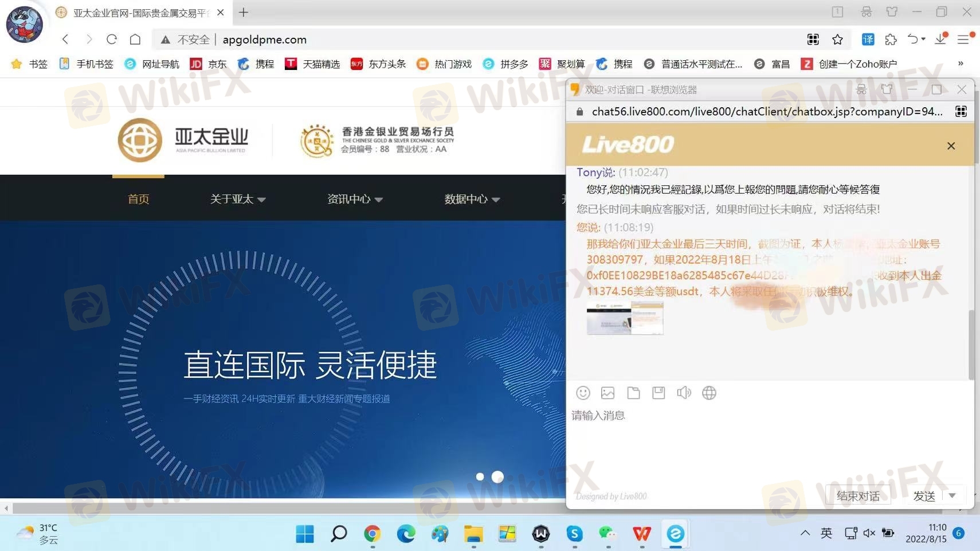Open Google Chrome from the taskbar
Viewport: 980px width, 551px height.
(x=373, y=534)
